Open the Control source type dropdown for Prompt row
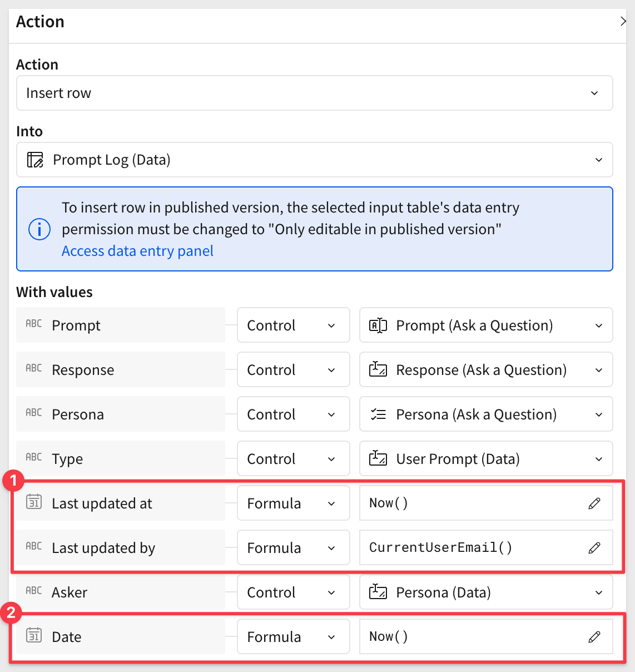Image resolution: width=635 pixels, height=672 pixels. 294,325
